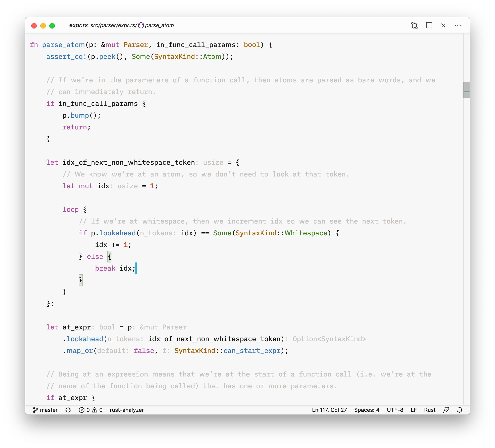Select the src/parser/expr.rs breadcrumb path

pyautogui.click(x=113, y=25)
